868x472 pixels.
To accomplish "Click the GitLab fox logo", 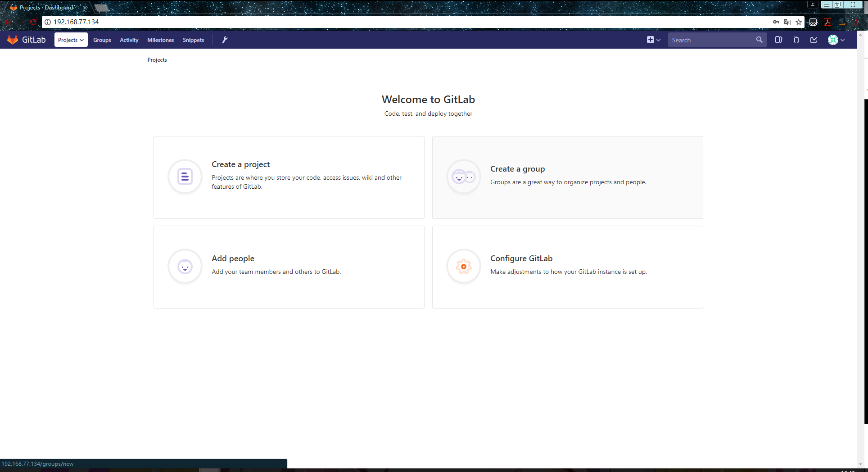I will (13, 40).
